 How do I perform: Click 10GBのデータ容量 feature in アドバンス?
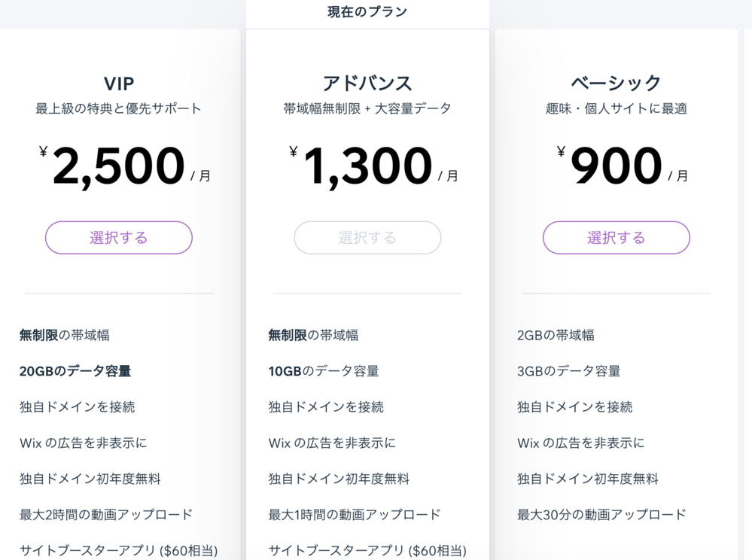tap(324, 370)
